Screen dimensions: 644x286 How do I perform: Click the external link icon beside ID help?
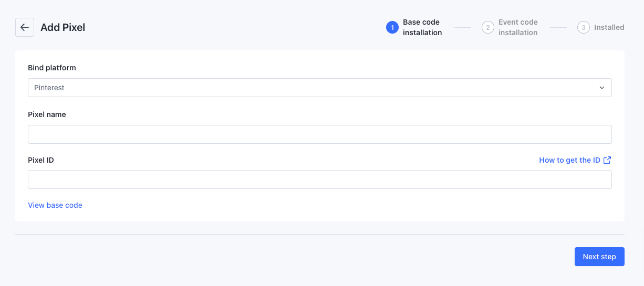[607, 160]
